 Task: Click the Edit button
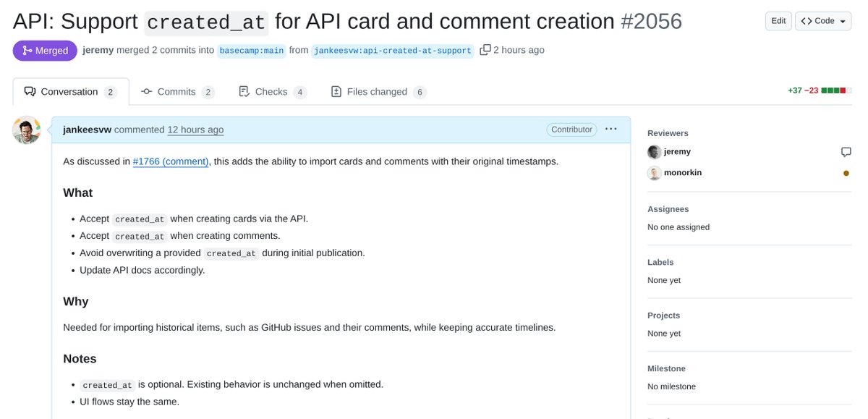tap(778, 21)
